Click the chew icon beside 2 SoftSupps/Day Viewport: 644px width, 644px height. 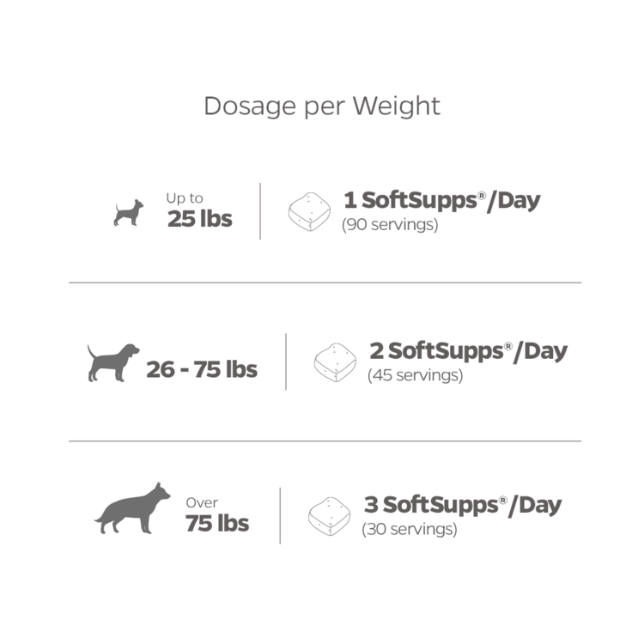(335, 361)
